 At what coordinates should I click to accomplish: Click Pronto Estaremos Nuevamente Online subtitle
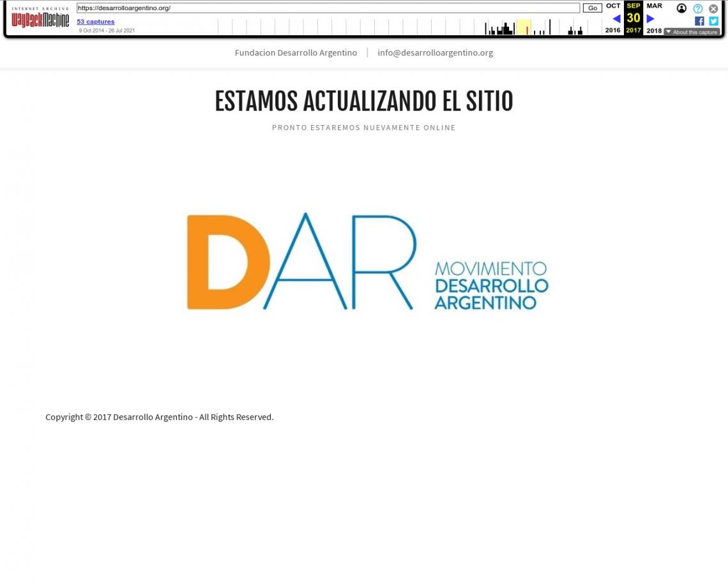[x=364, y=128]
